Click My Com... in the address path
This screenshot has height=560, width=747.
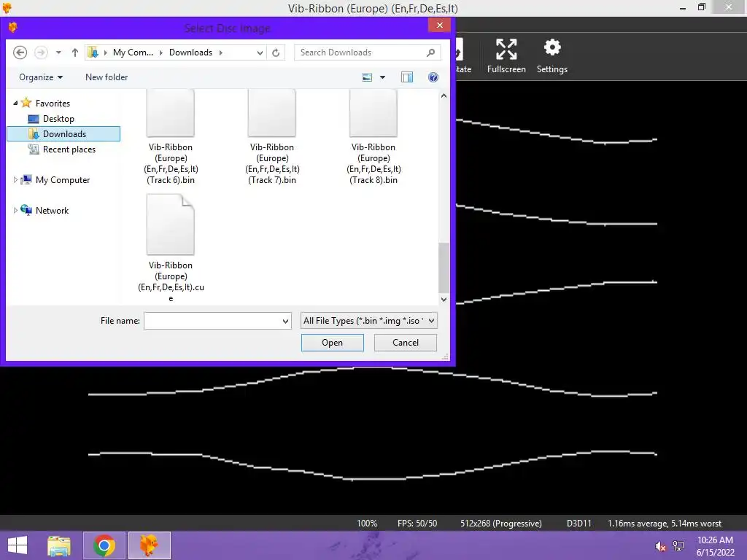tap(133, 52)
